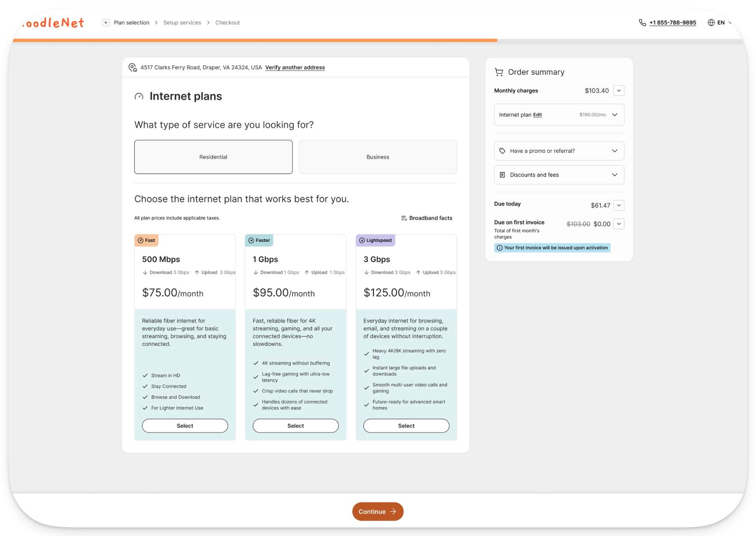Select the 500 Mbps Fast plan

tap(185, 426)
